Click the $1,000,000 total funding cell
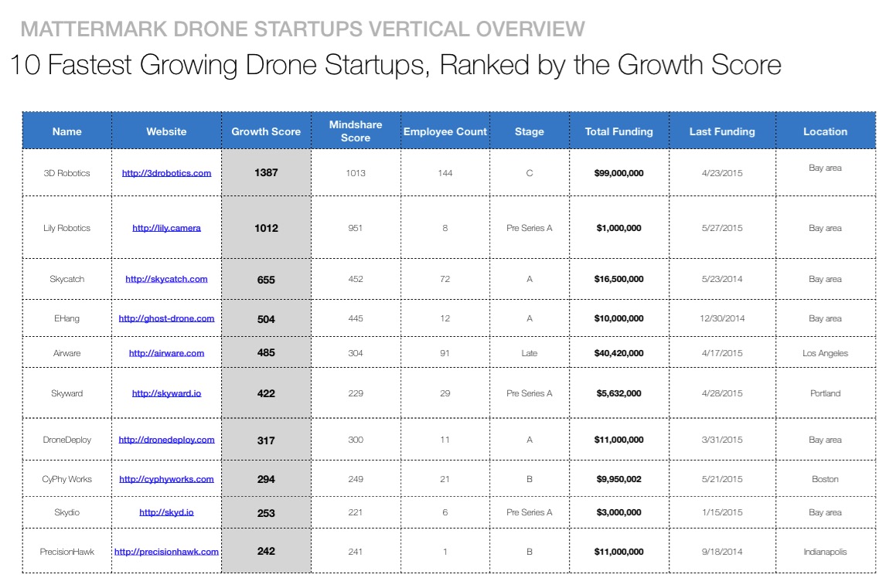 619,228
